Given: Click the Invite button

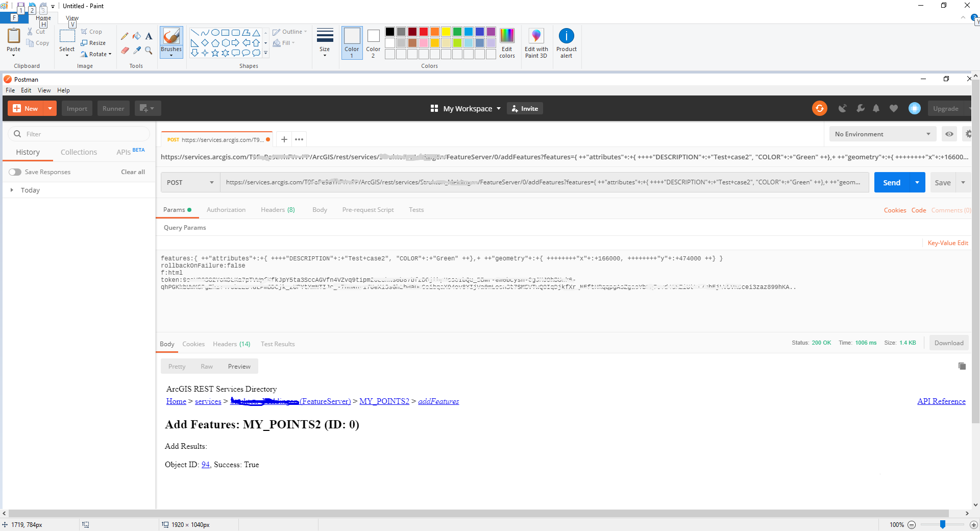Looking at the screenshot, I should click(525, 108).
